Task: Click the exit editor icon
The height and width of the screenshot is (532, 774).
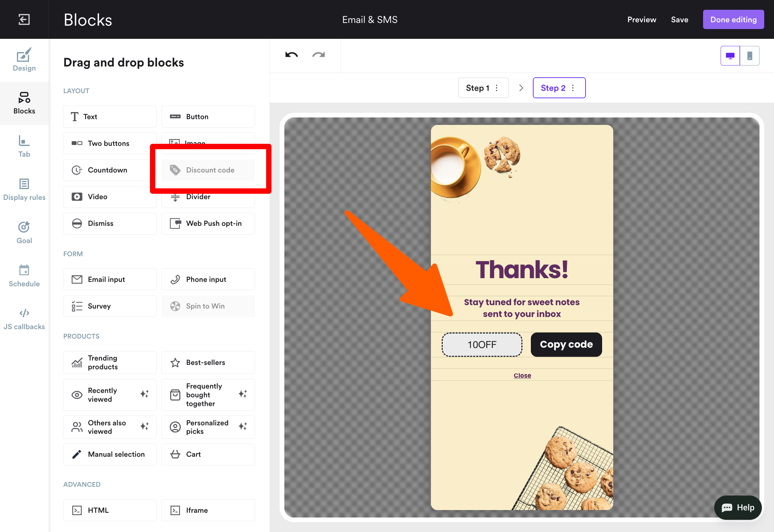Action: coord(24,19)
